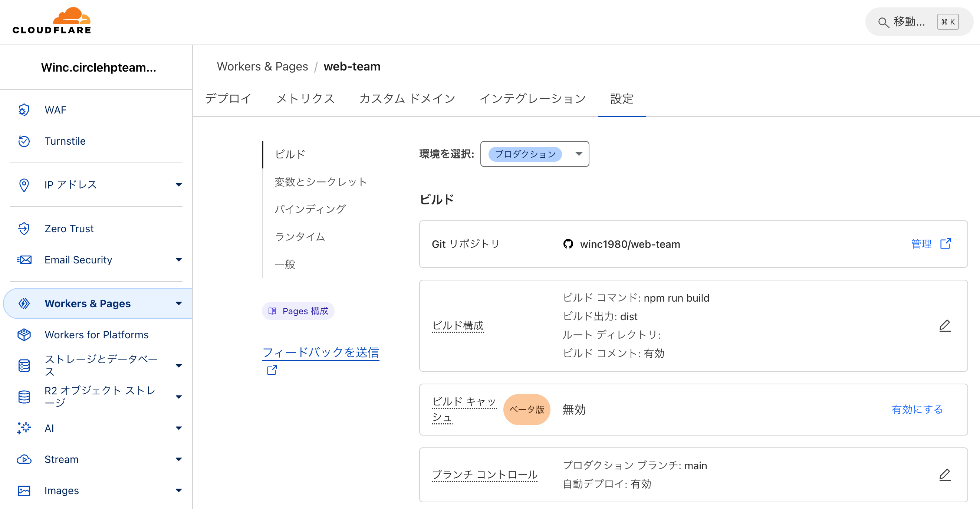
Task: Expand the Email Security section
Action: tap(178, 260)
